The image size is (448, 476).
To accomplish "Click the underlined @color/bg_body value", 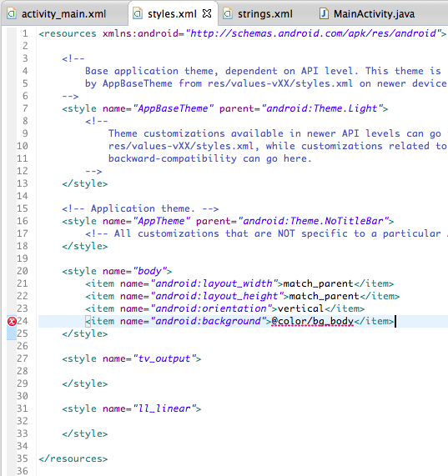I will pyautogui.click(x=313, y=321).
